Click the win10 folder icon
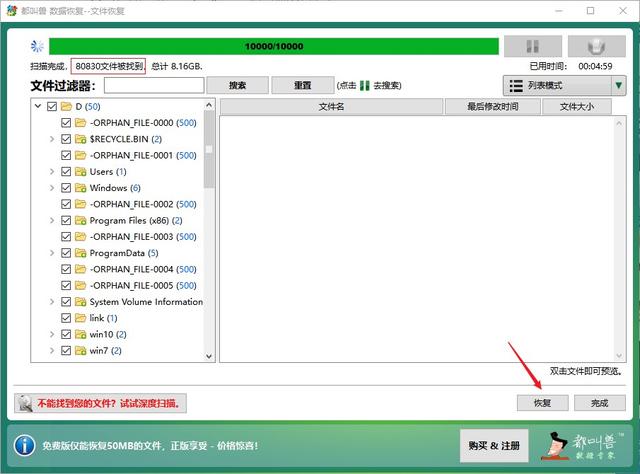Screen dimensions: 640x474 coord(80,334)
